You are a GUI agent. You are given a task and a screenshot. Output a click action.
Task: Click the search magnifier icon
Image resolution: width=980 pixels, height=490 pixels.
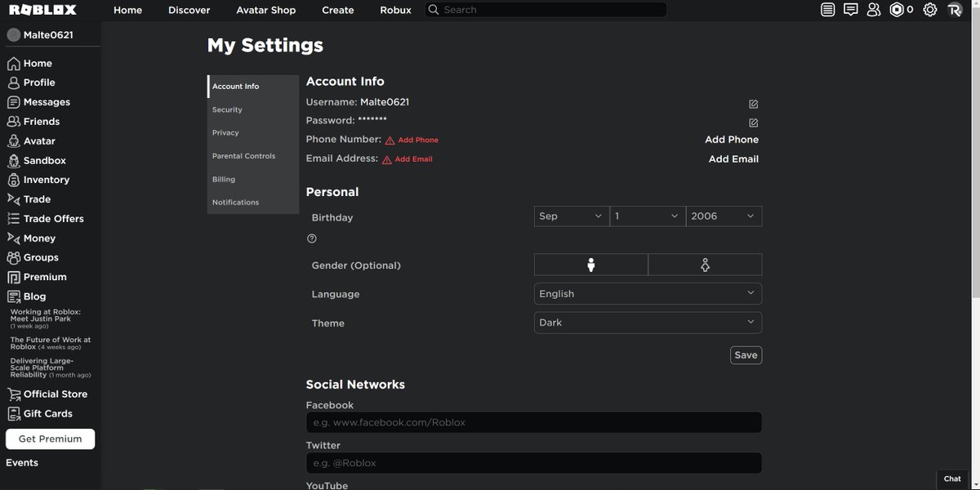click(x=435, y=10)
